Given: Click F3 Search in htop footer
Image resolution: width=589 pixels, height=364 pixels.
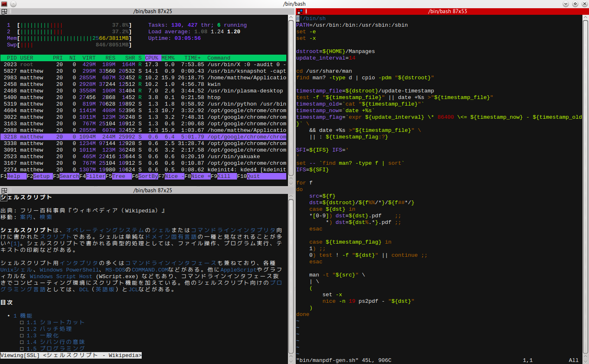Looking at the screenshot, I should 66,176.
